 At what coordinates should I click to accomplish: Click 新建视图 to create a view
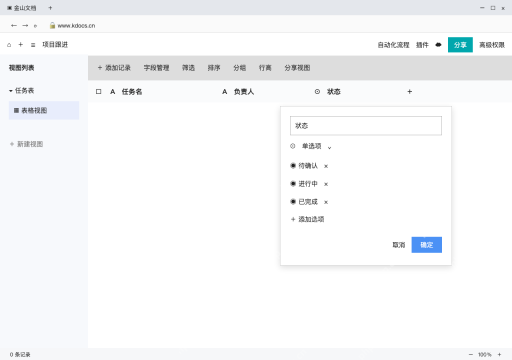(x=26, y=144)
